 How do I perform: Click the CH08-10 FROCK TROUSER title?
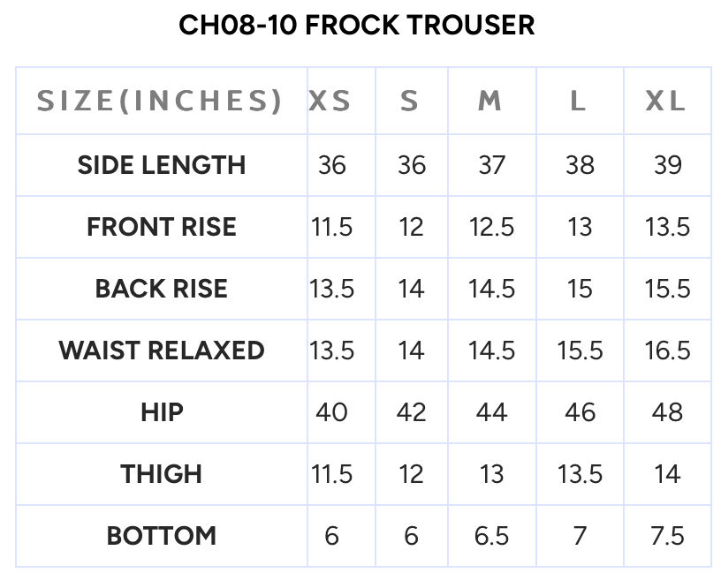pyautogui.click(x=356, y=25)
